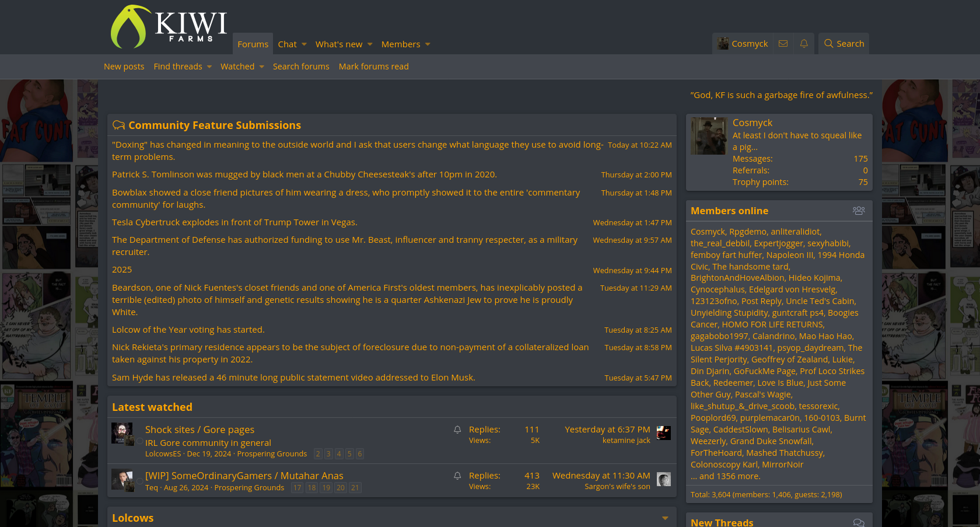This screenshot has width=980, height=527.
Task: Open Rpgdemo's profile in Members online
Action: tap(748, 232)
